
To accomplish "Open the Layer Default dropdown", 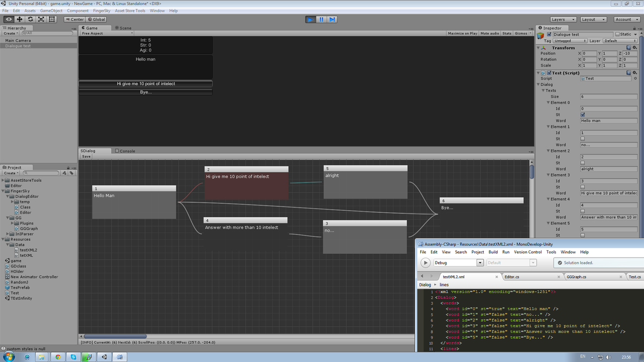I will [620, 41].
